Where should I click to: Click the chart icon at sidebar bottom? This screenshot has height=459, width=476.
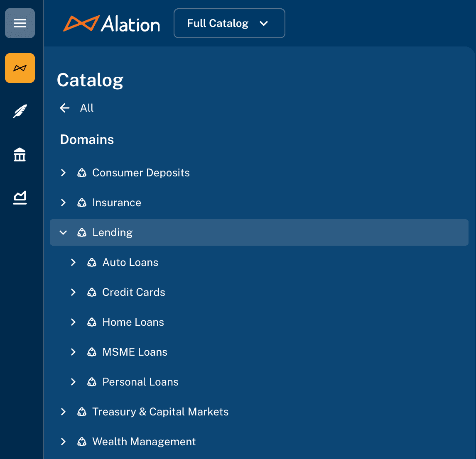pyautogui.click(x=20, y=198)
